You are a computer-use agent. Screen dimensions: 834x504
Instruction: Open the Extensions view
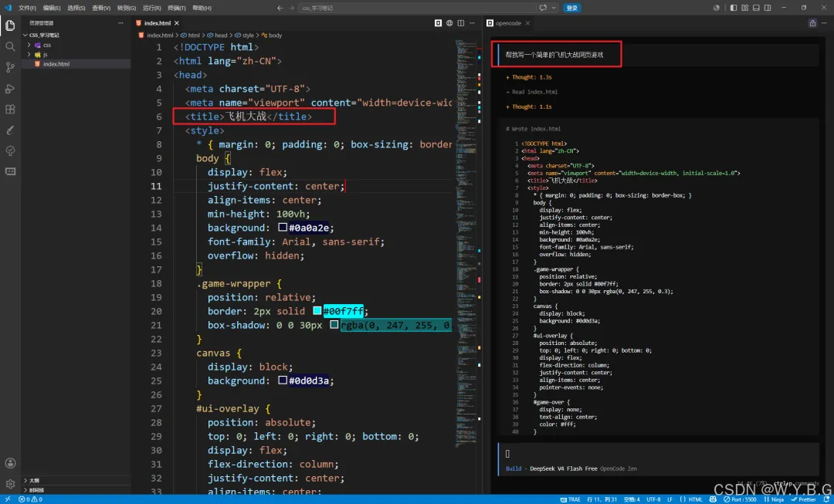10,109
